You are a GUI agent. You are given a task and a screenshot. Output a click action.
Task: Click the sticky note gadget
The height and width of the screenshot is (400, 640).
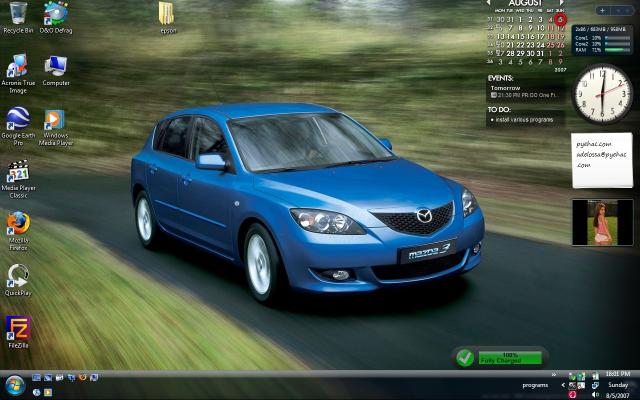pyautogui.click(x=602, y=160)
